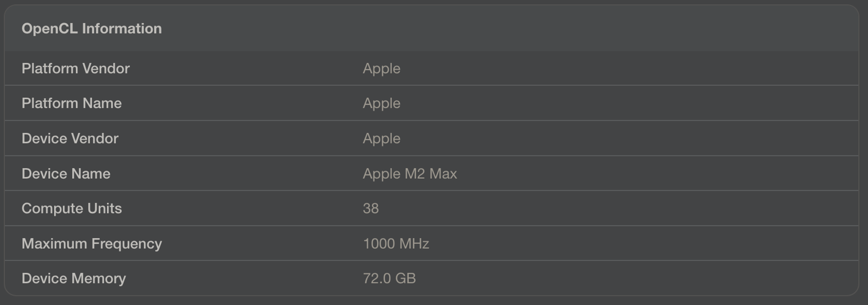Select the Compute Units label
Screen dimensions: 868x305
pos(72,209)
